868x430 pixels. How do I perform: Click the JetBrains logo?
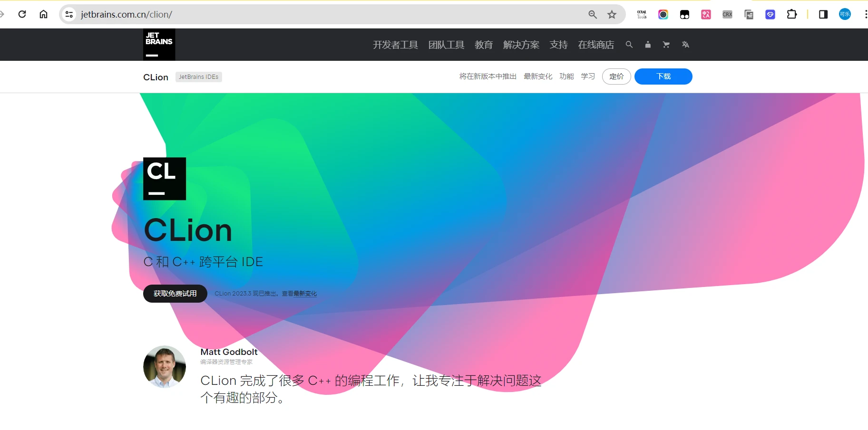pos(159,45)
